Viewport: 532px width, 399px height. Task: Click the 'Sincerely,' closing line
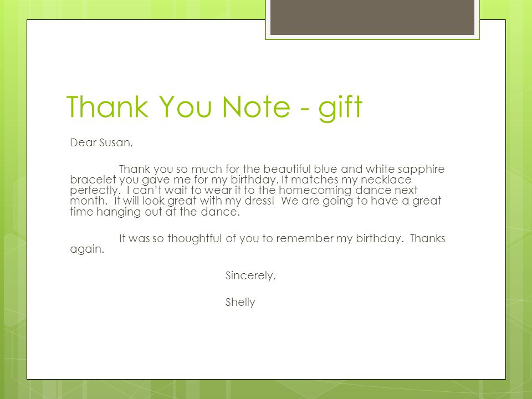pyautogui.click(x=250, y=275)
